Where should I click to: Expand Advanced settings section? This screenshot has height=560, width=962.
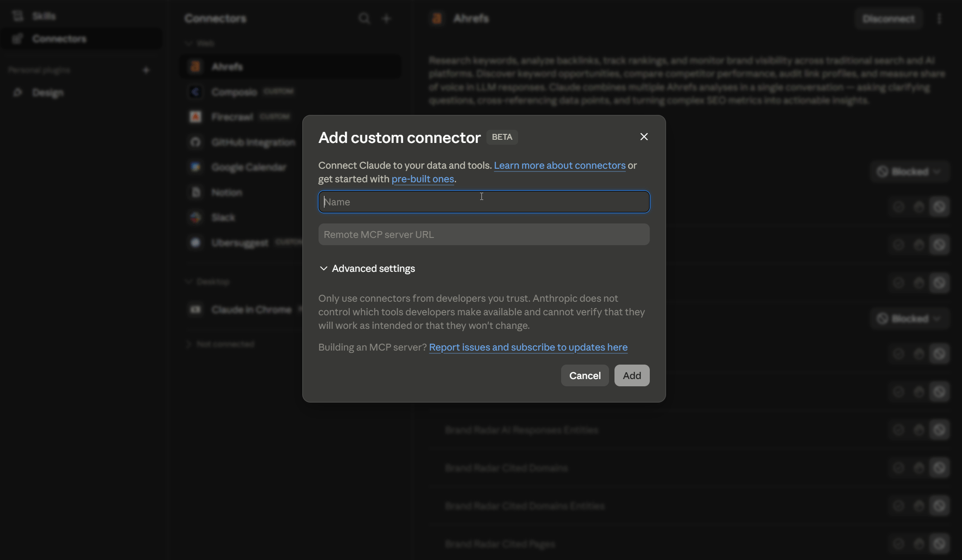click(x=367, y=269)
